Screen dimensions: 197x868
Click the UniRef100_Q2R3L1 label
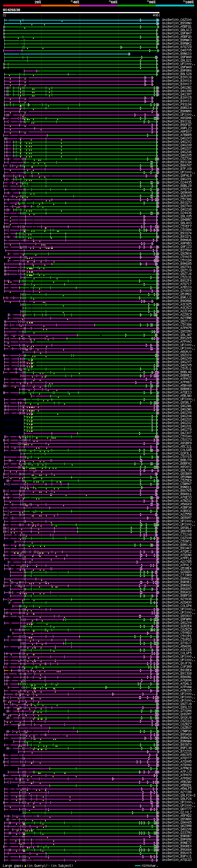coord(177,454)
